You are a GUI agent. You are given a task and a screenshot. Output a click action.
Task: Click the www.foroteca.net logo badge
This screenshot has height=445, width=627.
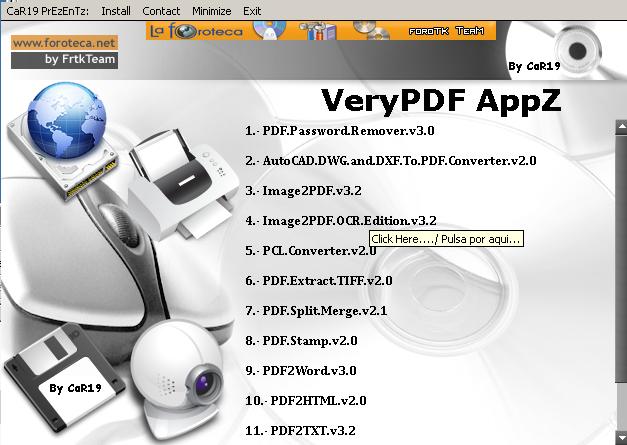click(64, 51)
